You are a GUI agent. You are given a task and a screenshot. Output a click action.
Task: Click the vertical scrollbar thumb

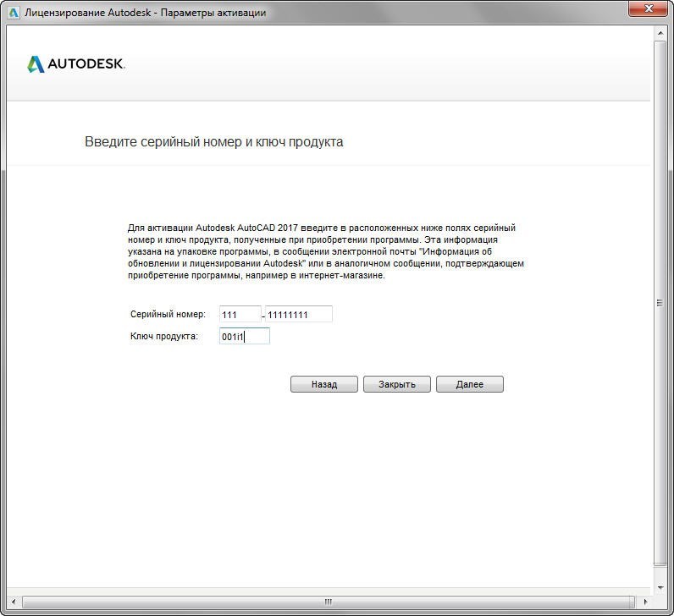660,302
